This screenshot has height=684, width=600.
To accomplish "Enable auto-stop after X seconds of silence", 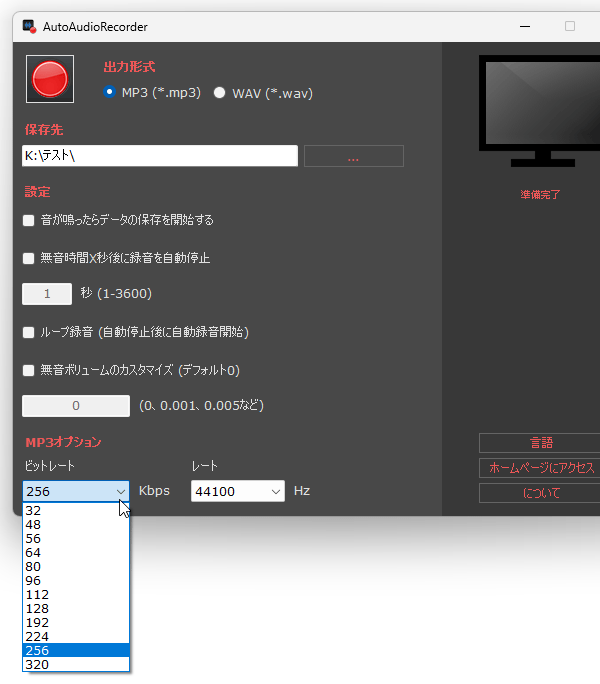I will click(x=28, y=258).
